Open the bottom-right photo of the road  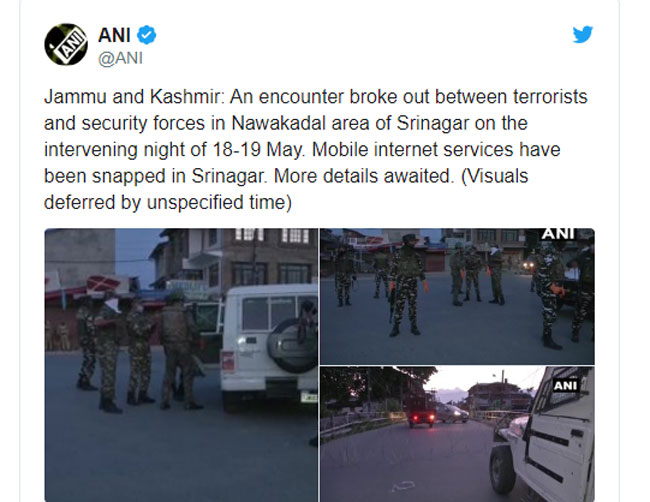point(457,434)
